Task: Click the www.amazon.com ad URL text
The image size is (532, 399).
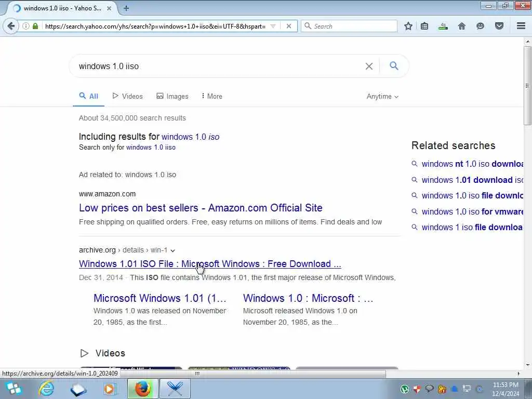Action: [107, 194]
